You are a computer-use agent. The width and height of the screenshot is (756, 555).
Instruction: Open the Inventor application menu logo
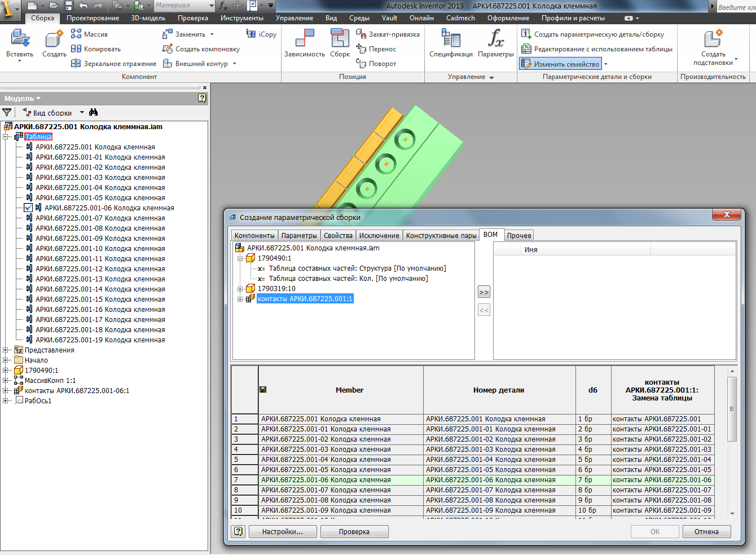(x=8, y=10)
